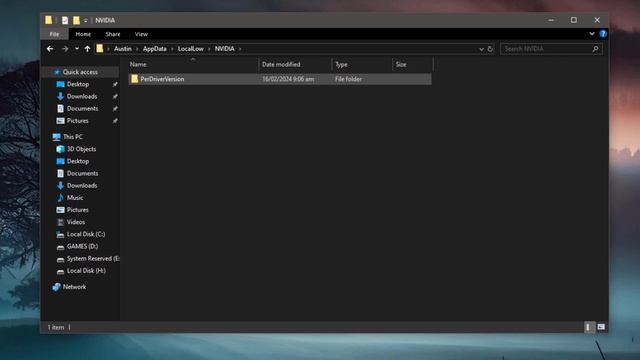Click the address bar folder icon
This screenshot has height=360, width=640.
point(100,49)
